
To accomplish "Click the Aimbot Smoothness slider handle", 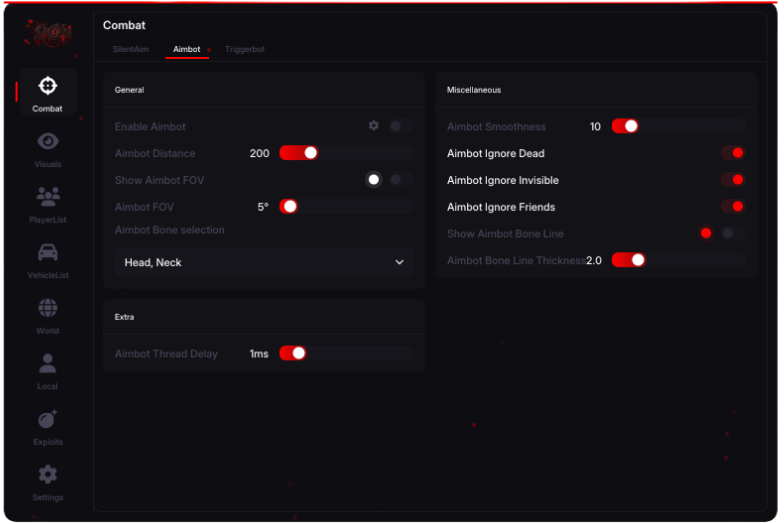I will click(631, 126).
